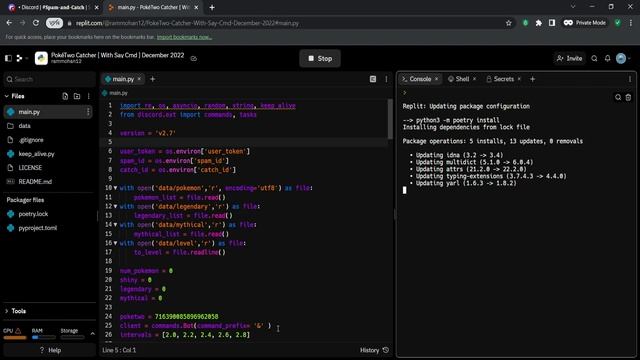The width and height of the screenshot is (640, 360).
Task: Close the Console tab
Action: pyautogui.click(x=436, y=79)
